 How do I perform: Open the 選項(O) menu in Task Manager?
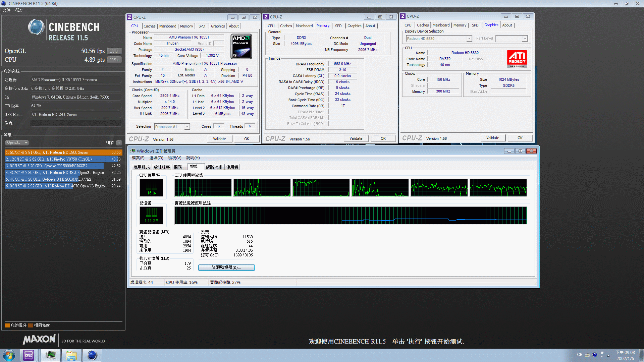pyautogui.click(x=156, y=158)
